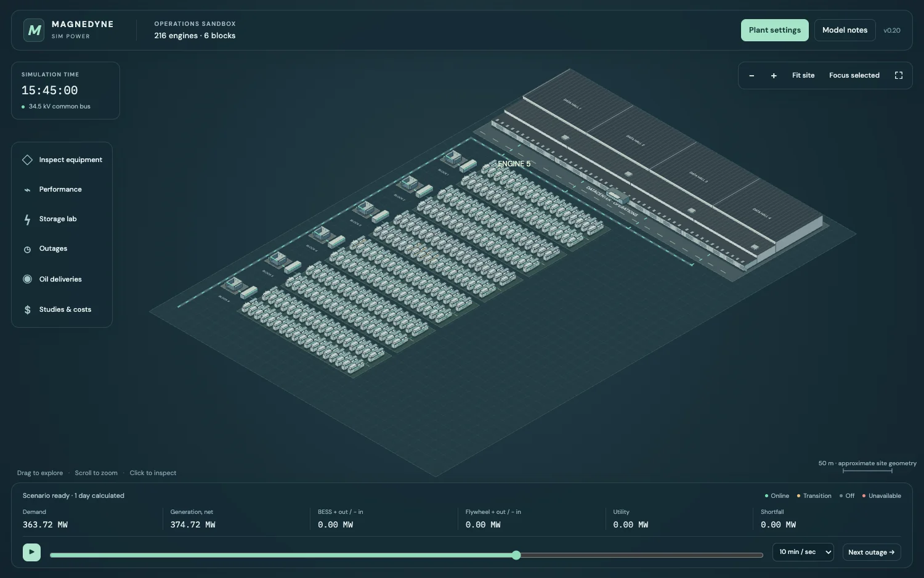Select the Performance pulse icon

pyautogui.click(x=27, y=190)
